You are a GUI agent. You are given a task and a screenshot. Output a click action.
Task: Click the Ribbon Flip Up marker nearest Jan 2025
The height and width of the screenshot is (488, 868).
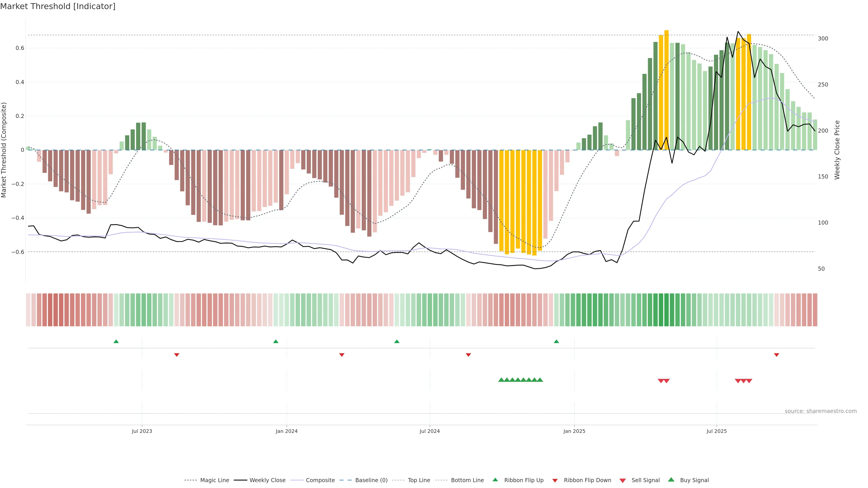tap(556, 342)
